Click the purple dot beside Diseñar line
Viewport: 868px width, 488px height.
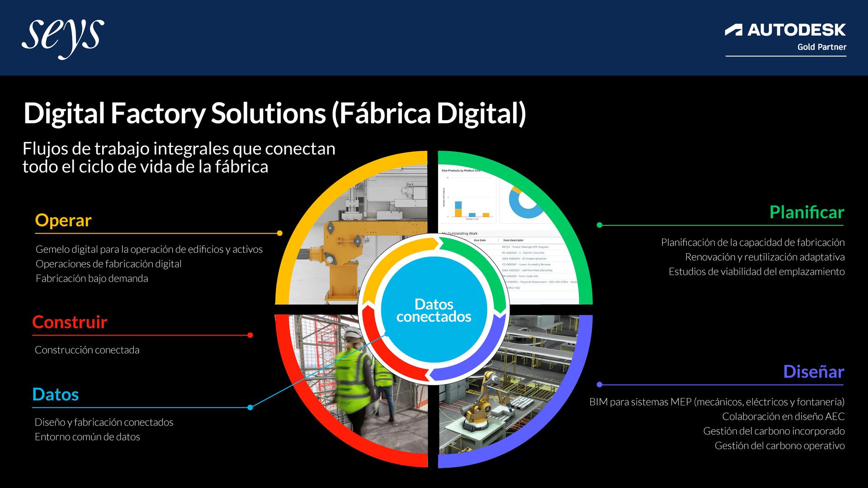(x=599, y=385)
